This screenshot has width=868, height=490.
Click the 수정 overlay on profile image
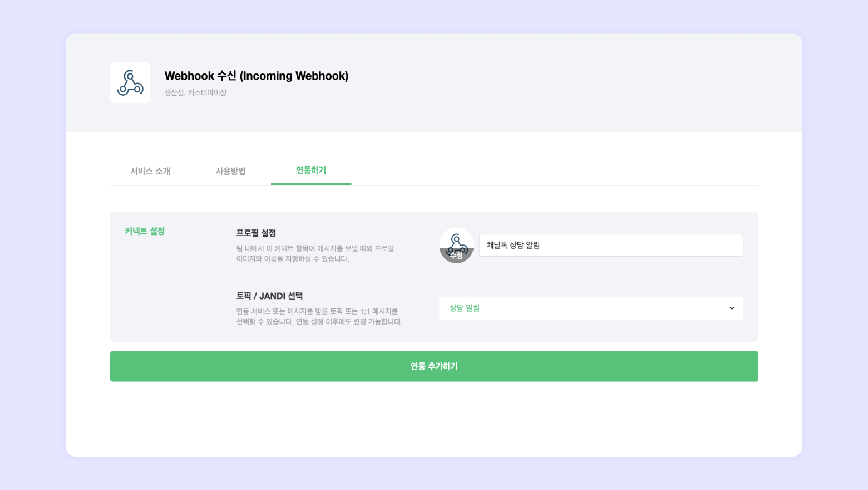point(456,256)
